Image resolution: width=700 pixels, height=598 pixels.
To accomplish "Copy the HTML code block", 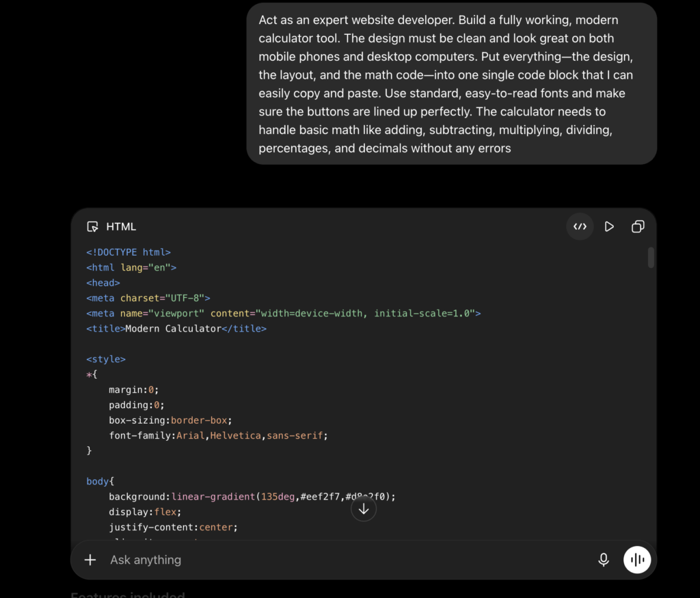I will [x=638, y=227].
